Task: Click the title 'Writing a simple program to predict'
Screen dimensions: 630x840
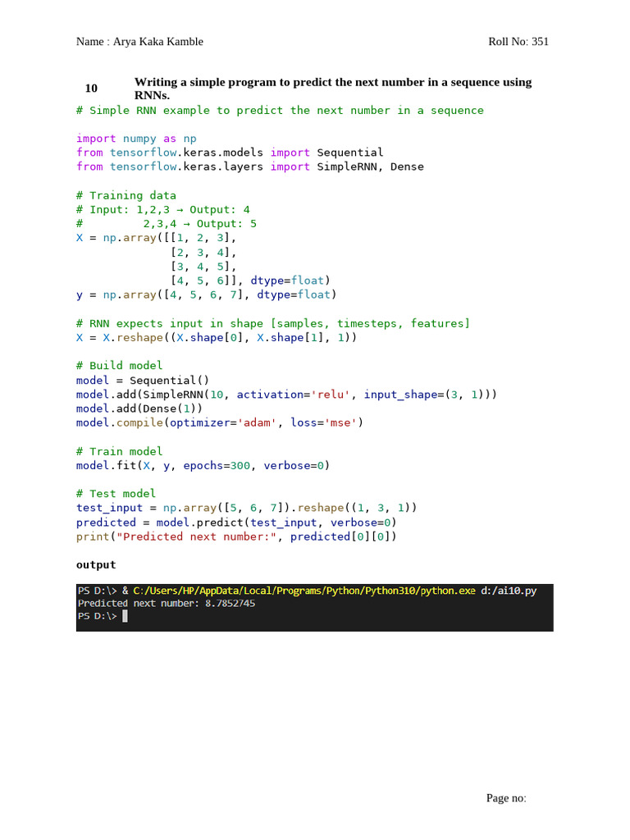Action: click(333, 89)
